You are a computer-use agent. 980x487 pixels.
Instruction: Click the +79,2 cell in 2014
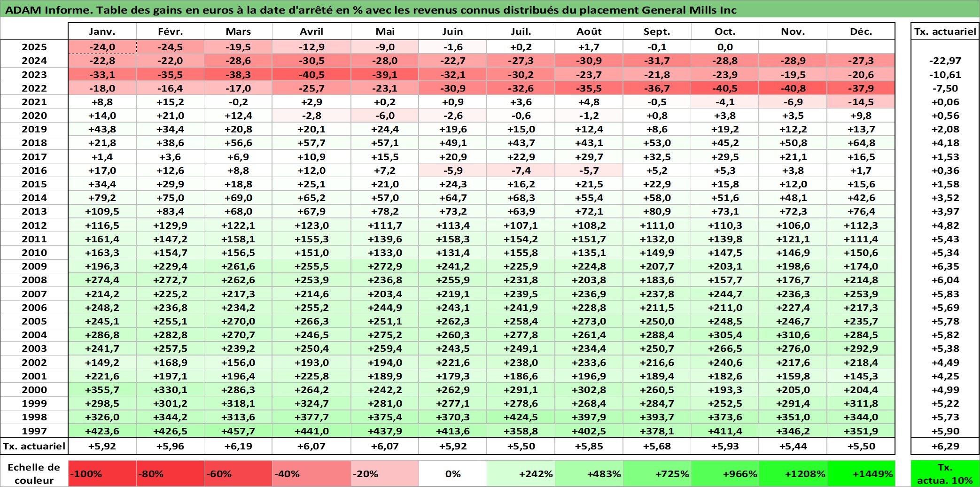(102, 198)
